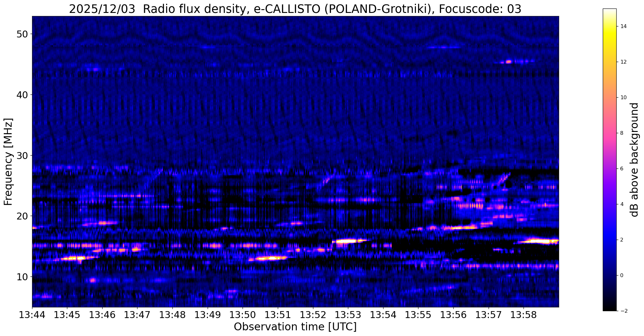The height and width of the screenshot is (336, 644).
Task: Click the 13:52 time tick label
Action: 313,315
